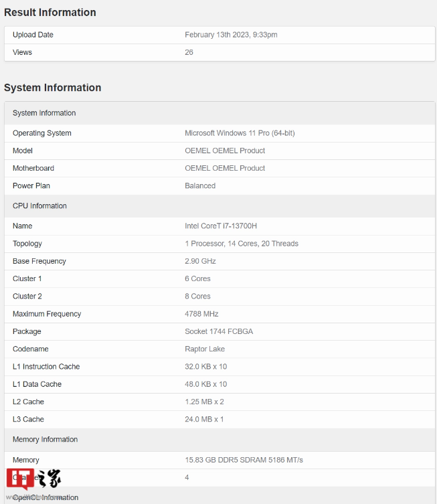Click the L3 Cache 24.0 MB value

click(204, 419)
